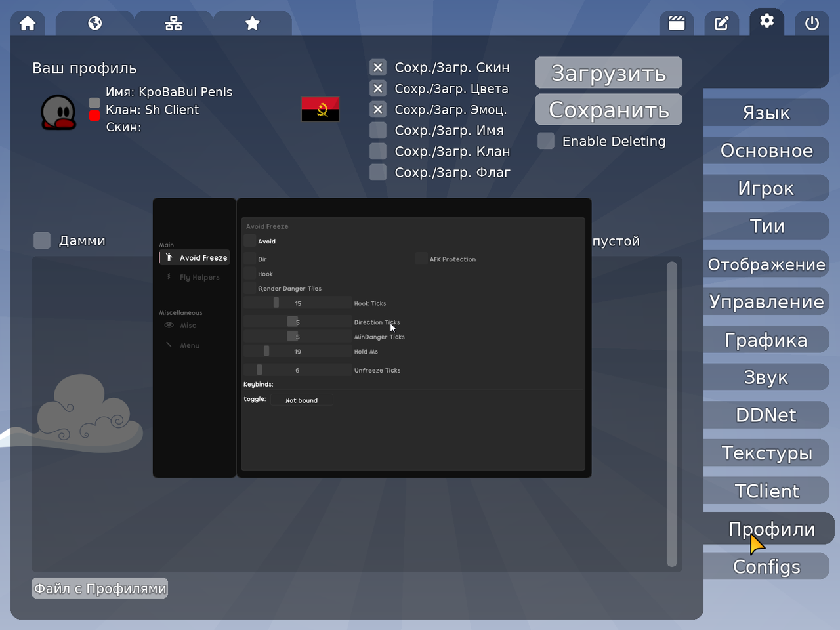The width and height of the screenshot is (840, 630).
Task: Toggle AFK Protection checkbox
Action: pos(421,259)
